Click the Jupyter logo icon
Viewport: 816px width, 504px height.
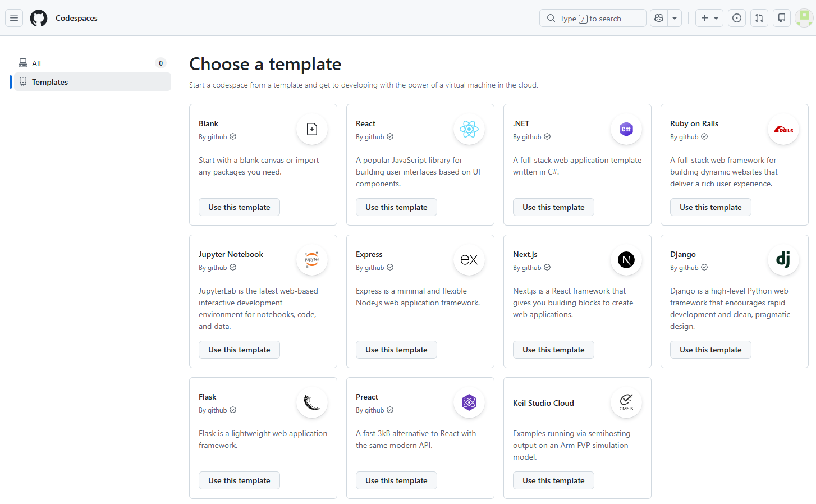(312, 260)
